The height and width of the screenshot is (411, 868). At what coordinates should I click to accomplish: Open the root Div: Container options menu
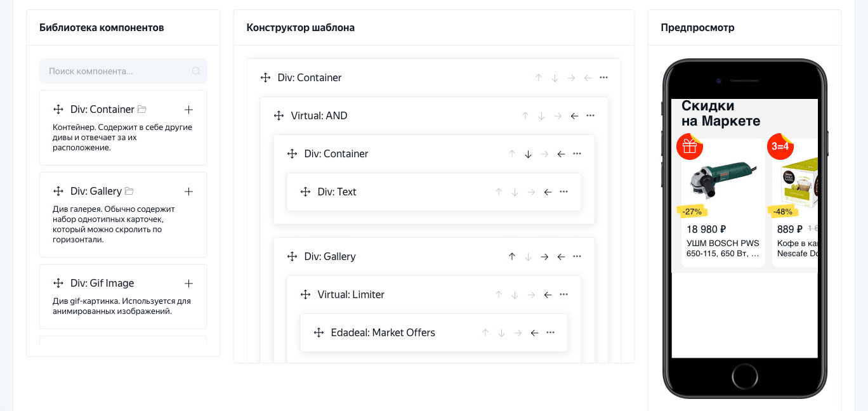tap(603, 77)
